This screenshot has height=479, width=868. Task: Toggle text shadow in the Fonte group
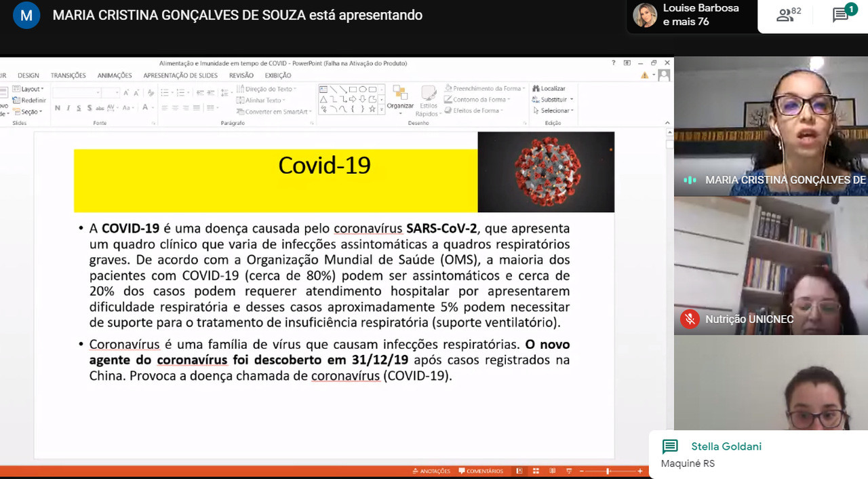point(90,108)
